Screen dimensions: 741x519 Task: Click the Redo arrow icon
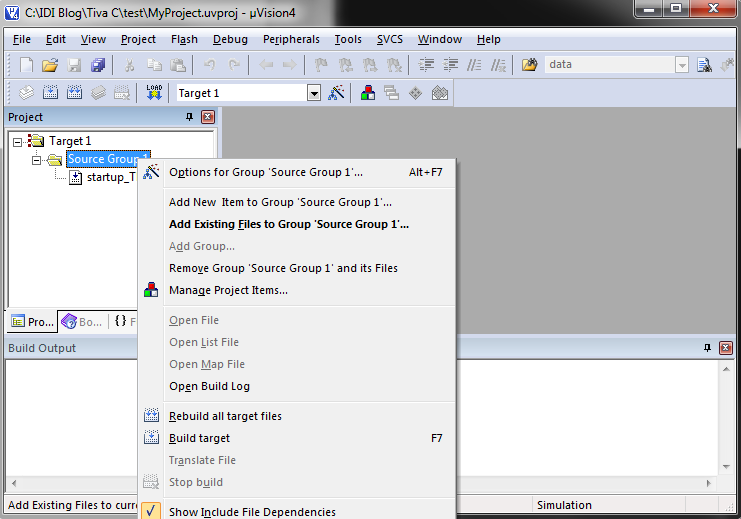click(x=234, y=64)
